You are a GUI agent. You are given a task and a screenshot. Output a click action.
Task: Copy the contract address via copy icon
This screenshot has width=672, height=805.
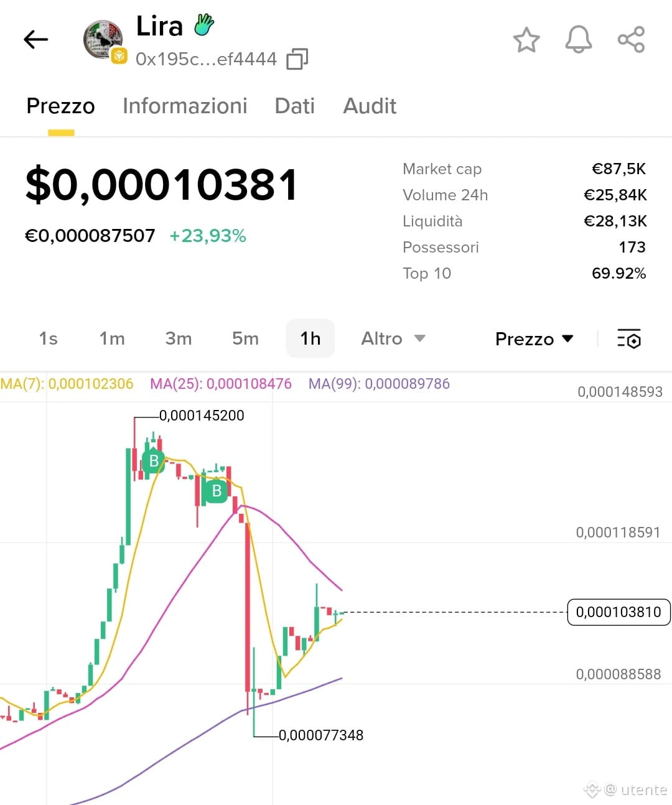[297, 59]
